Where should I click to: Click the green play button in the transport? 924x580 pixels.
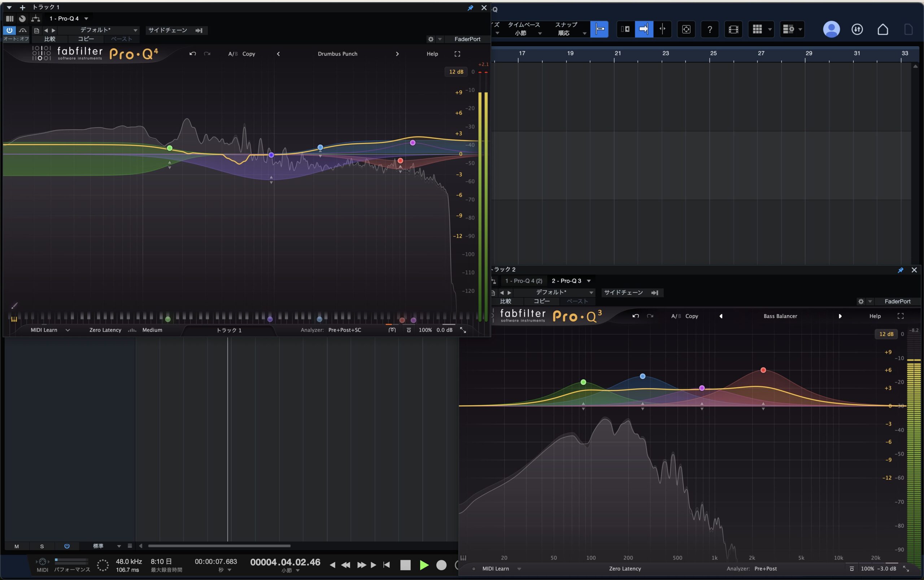coord(424,564)
